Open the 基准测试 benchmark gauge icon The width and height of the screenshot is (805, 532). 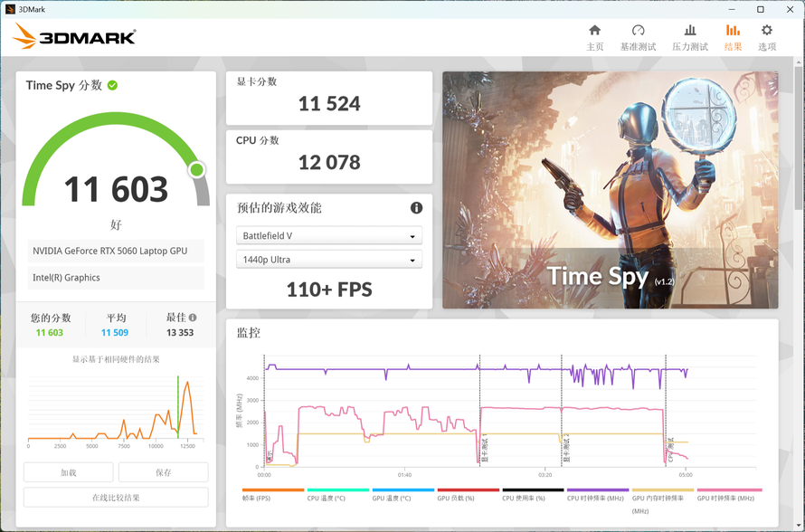click(638, 30)
